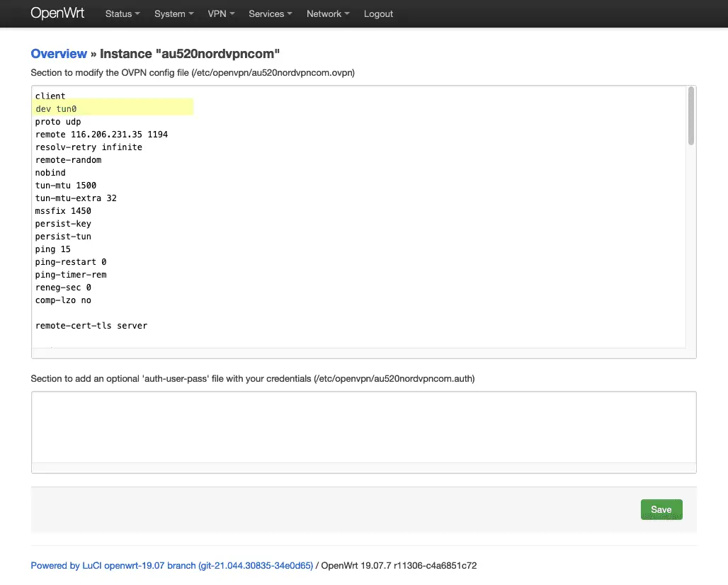This screenshot has height=585, width=728.
Task: Click the 'tun-mtu 1500' line
Action: [x=65, y=186]
